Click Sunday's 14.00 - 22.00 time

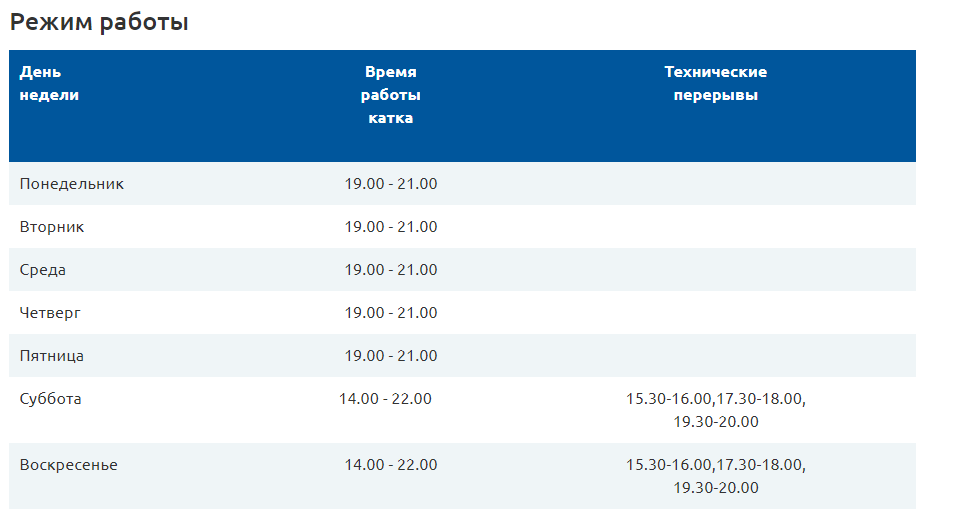[x=391, y=465]
